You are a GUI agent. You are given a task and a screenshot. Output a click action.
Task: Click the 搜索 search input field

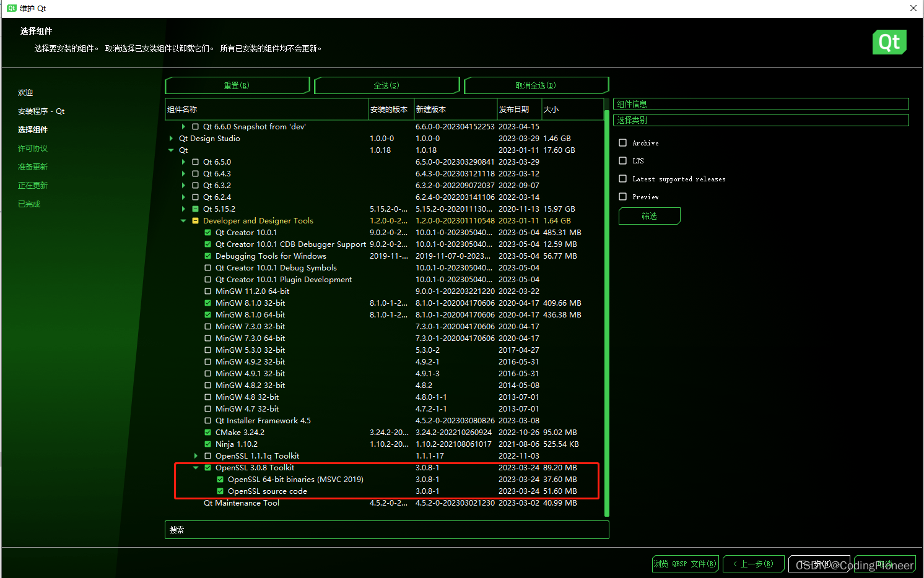pyautogui.click(x=387, y=530)
